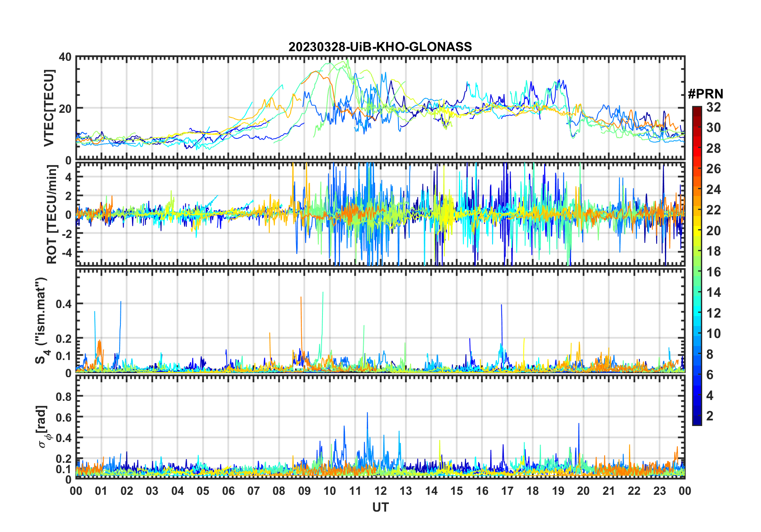Image resolution: width=761 pixels, height=532 pixels.
Task: Click colorbar tick label 16
Action: coord(713,272)
